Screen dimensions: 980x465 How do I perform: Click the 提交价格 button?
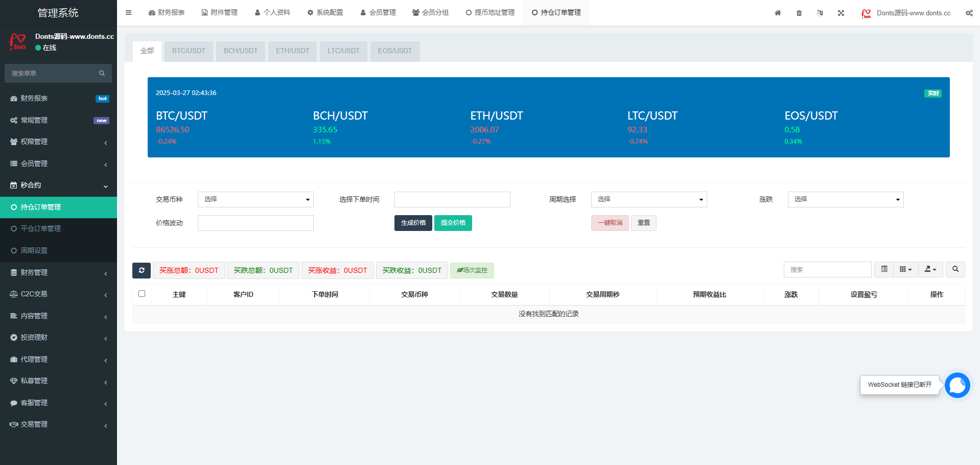pyautogui.click(x=453, y=223)
